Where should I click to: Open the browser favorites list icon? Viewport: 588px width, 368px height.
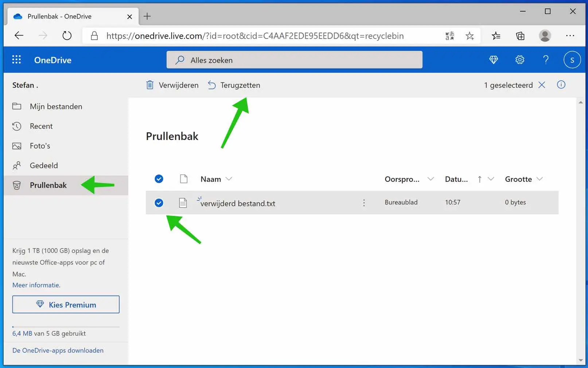pyautogui.click(x=496, y=36)
